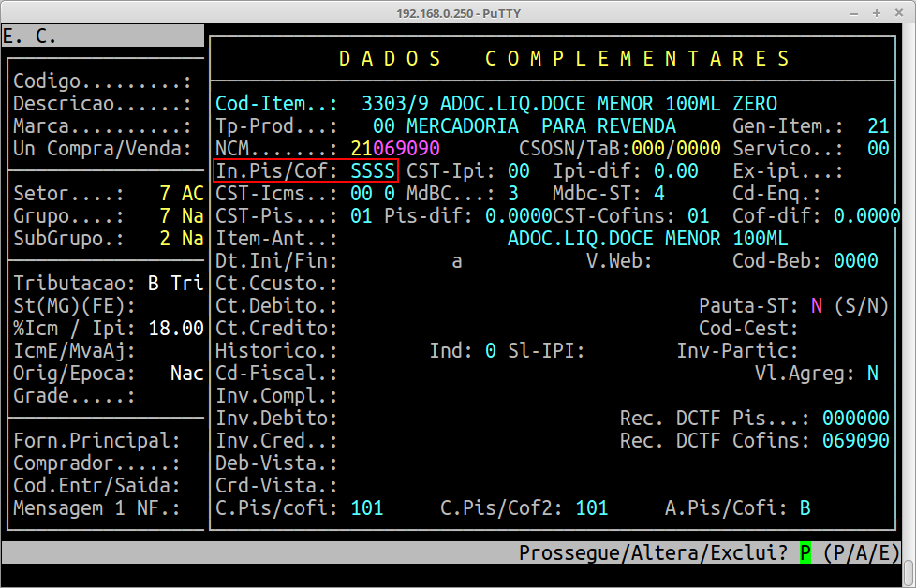The width and height of the screenshot is (916, 588).
Task: Maximize the PuTTY window
Action: (x=875, y=13)
